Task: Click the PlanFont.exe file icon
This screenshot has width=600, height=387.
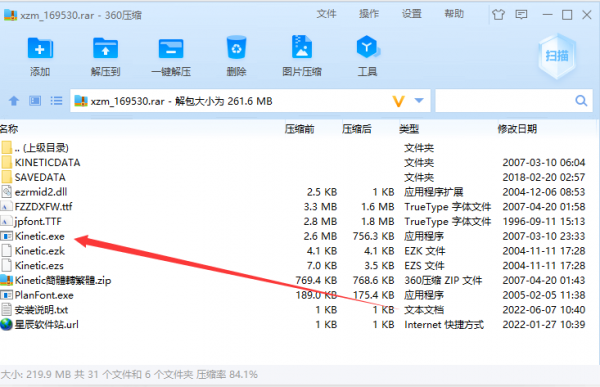Action: (6, 295)
